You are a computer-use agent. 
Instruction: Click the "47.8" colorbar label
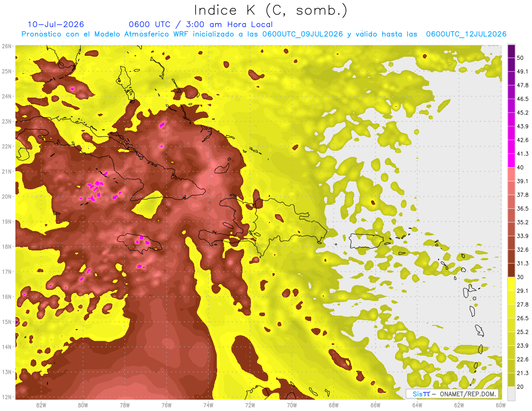point(523,85)
